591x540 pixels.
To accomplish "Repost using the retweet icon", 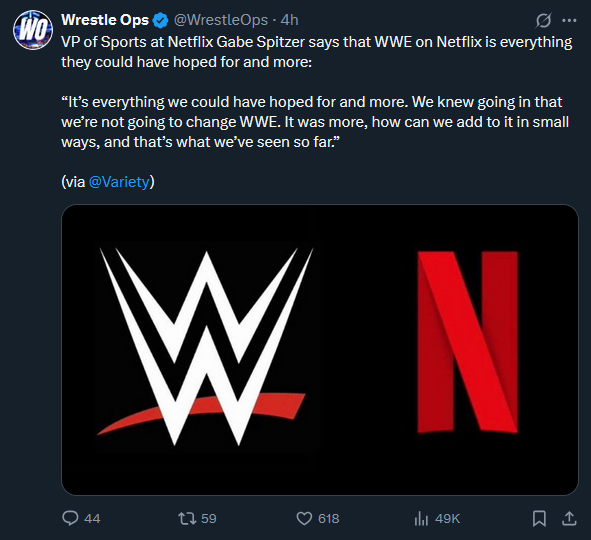I will pos(187,518).
